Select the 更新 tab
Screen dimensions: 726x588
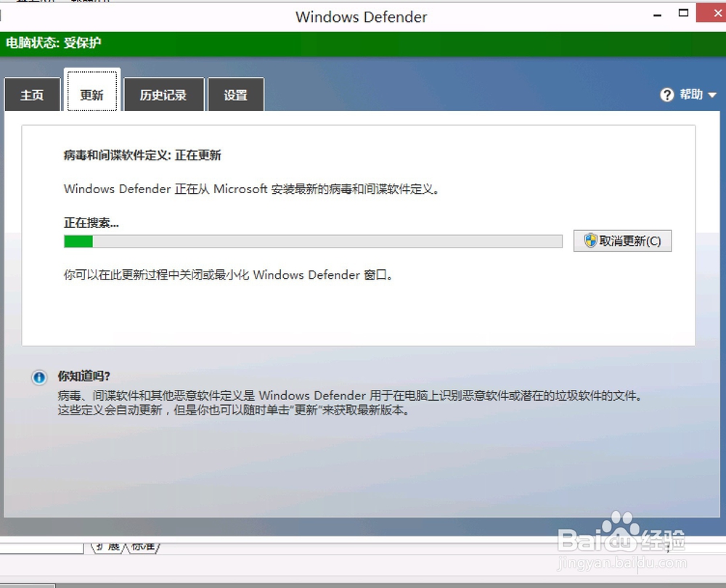(91, 91)
